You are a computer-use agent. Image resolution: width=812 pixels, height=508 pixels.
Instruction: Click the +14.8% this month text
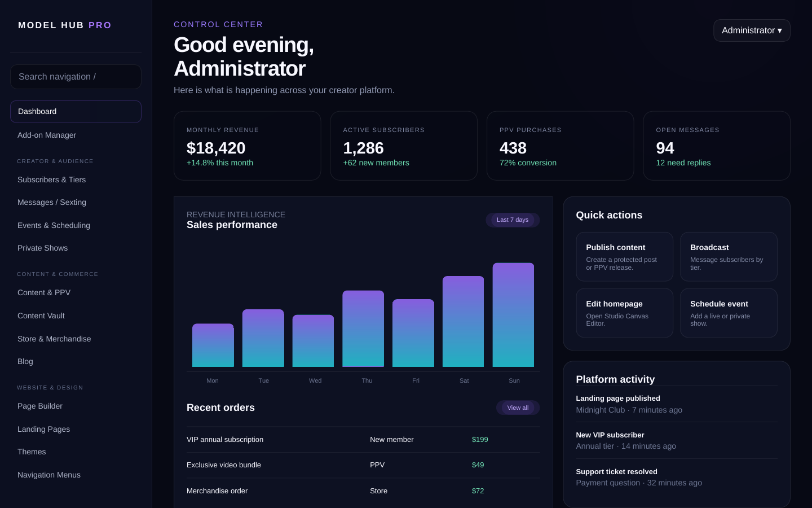220,163
